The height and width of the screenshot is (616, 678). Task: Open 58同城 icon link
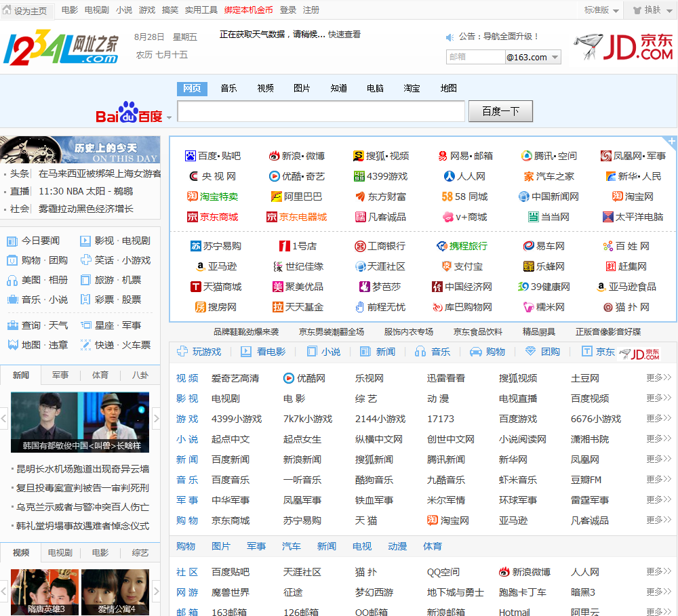click(x=447, y=197)
